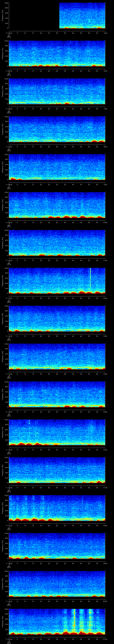
Task: Click the 11:07:00 start time label
Action: (x=9, y=147)
